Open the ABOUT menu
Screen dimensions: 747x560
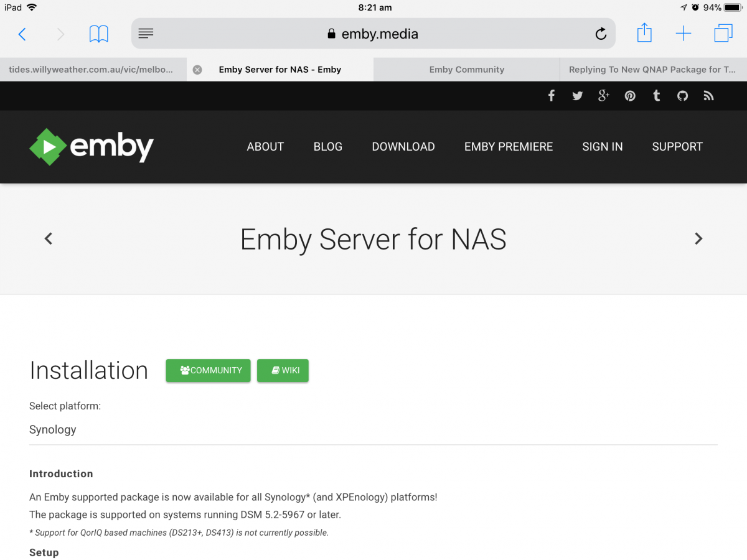(x=265, y=147)
